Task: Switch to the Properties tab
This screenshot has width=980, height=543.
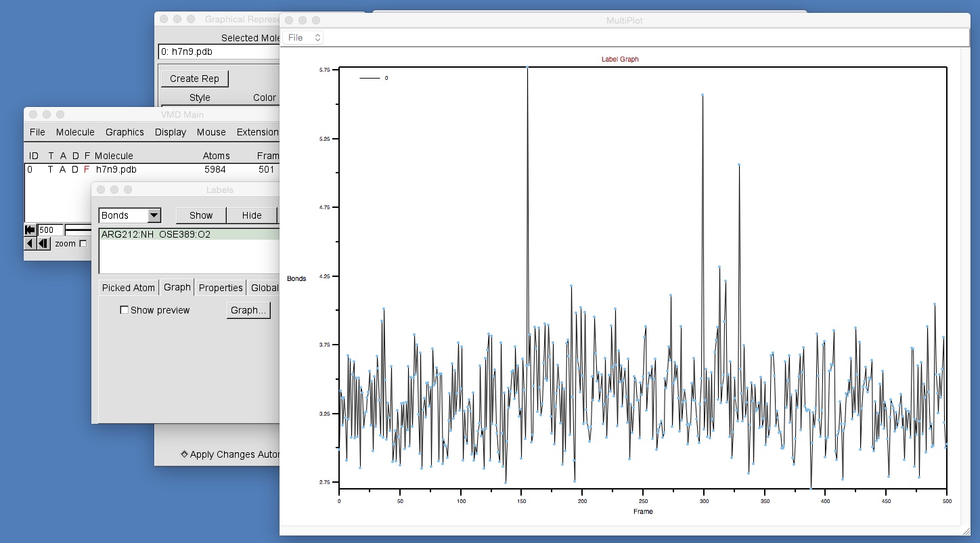Action: [x=220, y=287]
